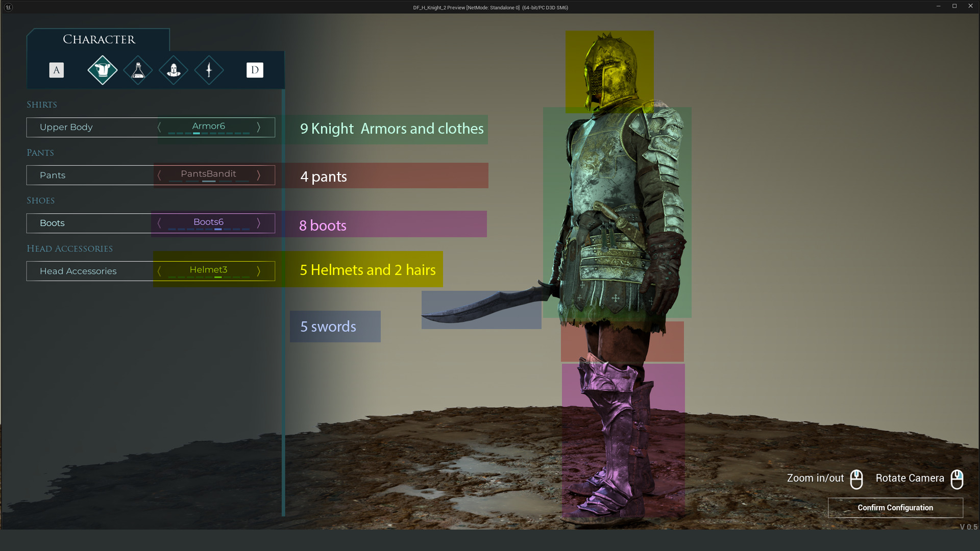The image size is (980, 551).
Task: Go to previous Upper Body armor
Action: 159,127
